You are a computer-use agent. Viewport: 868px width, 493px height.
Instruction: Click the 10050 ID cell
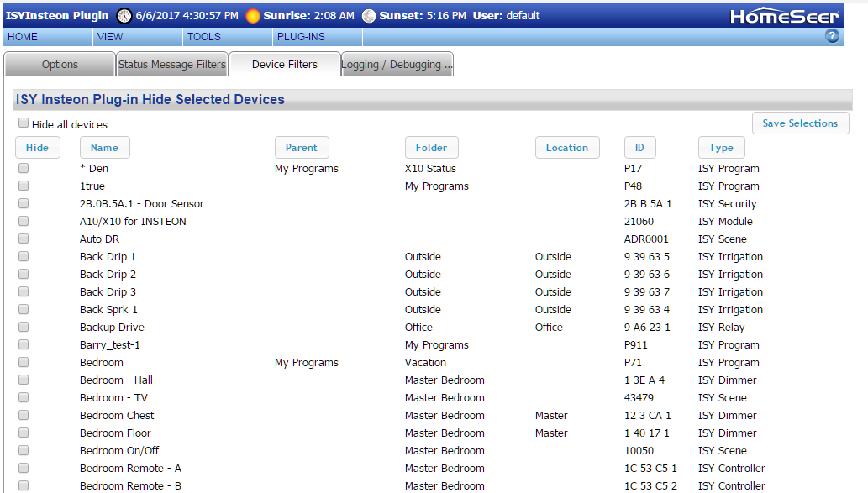(x=639, y=451)
